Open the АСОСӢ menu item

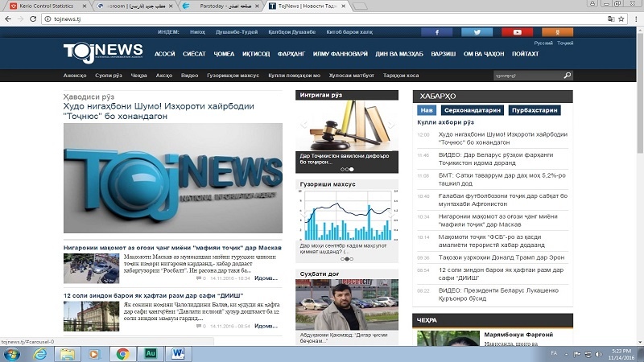(x=165, y=54)
